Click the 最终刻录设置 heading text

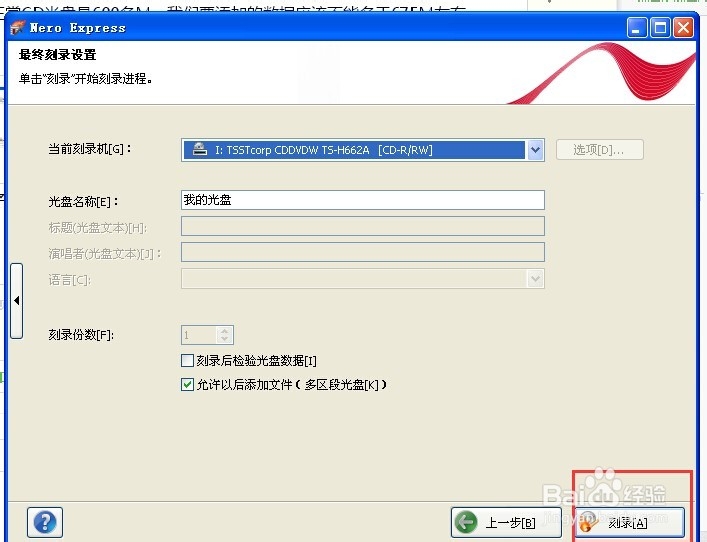tap(58, 55)
